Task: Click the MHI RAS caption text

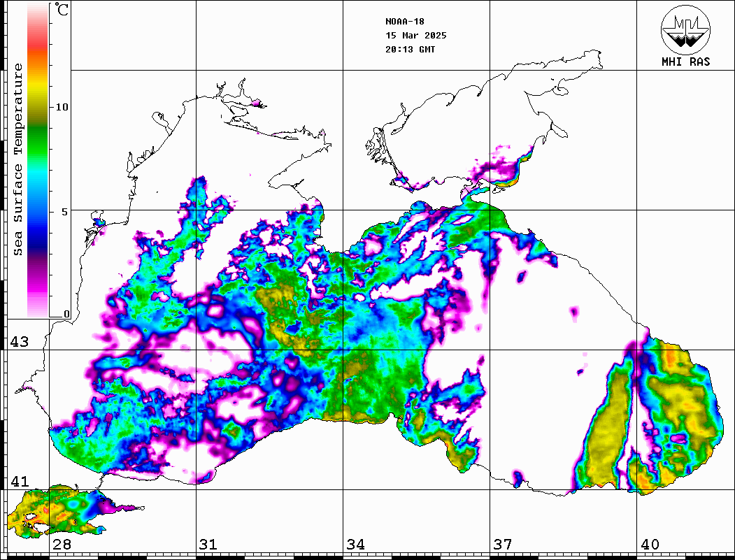Action: 686,62
